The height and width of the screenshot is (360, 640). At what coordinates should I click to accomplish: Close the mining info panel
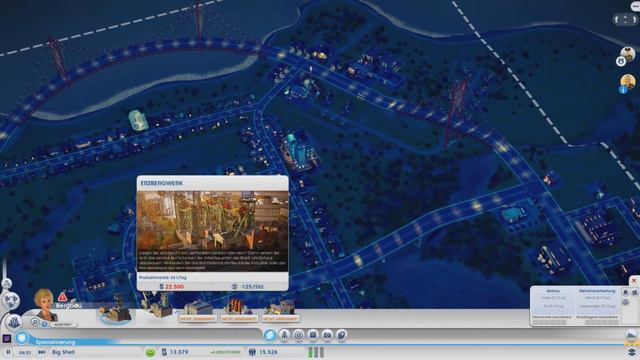tap(633, 280)
